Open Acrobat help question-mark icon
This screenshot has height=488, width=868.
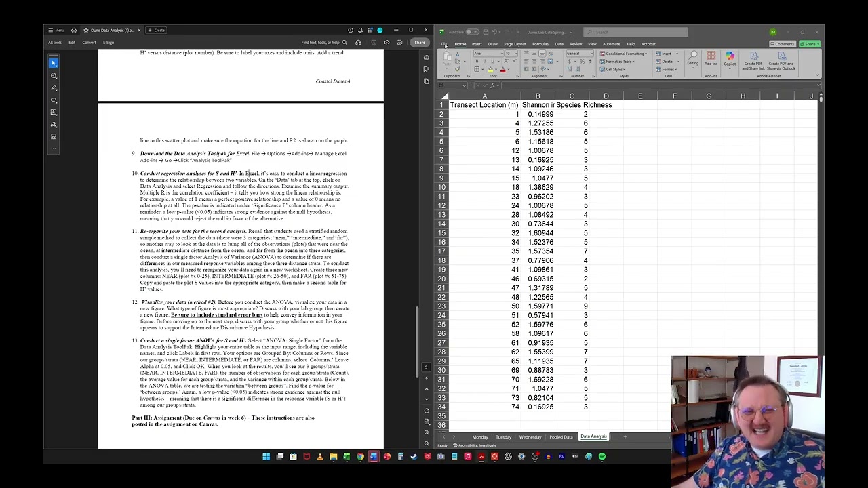pos(351,30)
